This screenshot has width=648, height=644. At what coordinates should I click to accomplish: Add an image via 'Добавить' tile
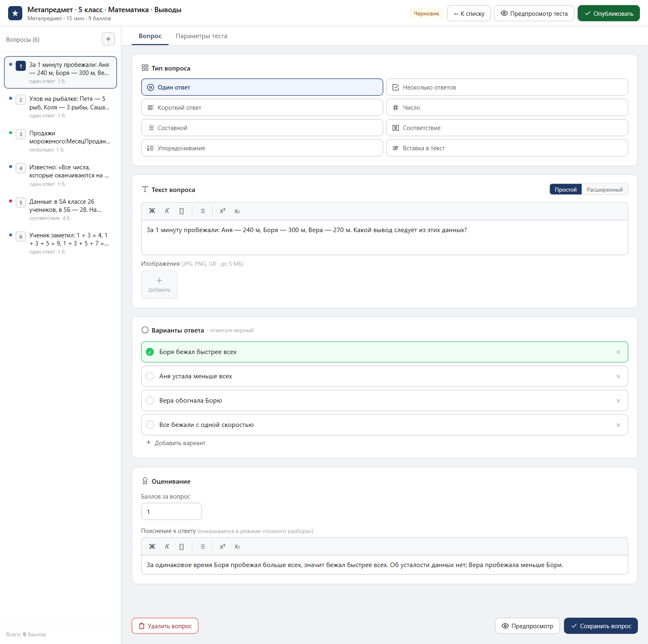click(160, 285)
